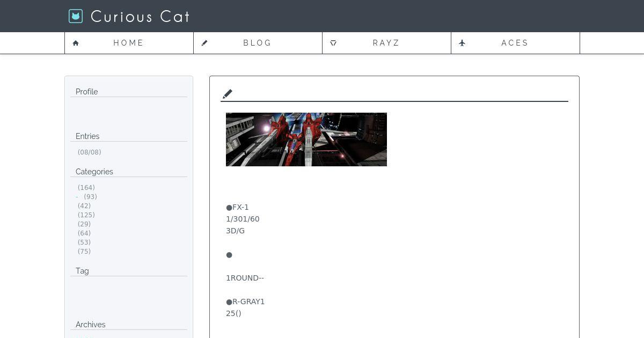
Task: Open the red spaceship thumbnail image
Action: 306,139
